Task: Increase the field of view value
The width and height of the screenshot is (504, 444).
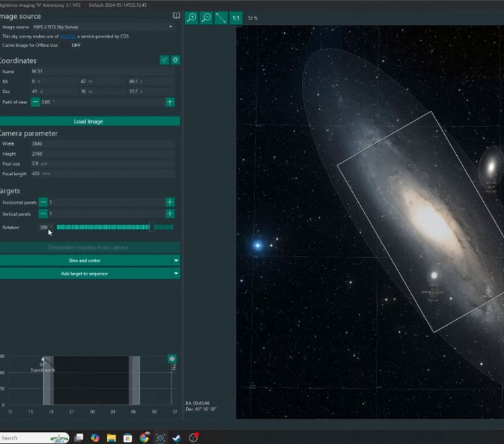Action: point(170,102)
